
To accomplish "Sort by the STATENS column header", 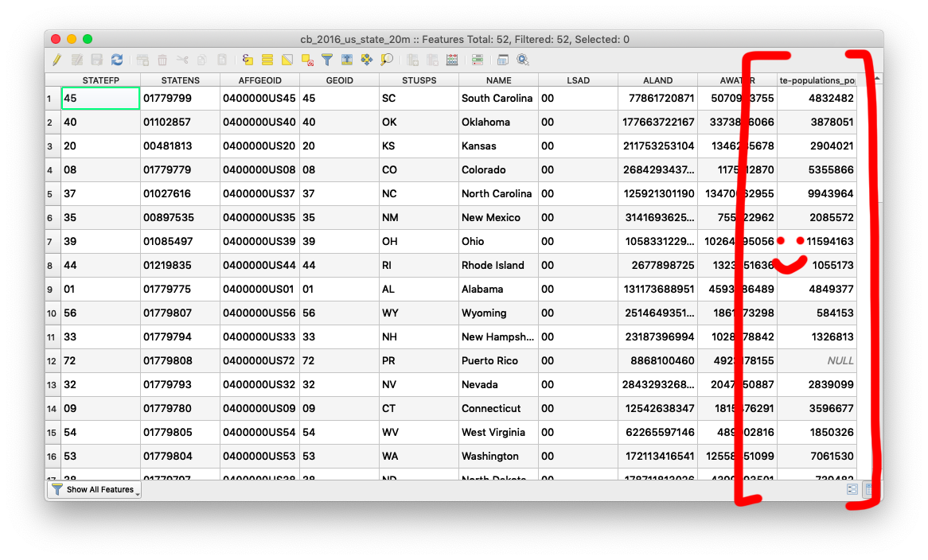I will click(x=180, y=80).
